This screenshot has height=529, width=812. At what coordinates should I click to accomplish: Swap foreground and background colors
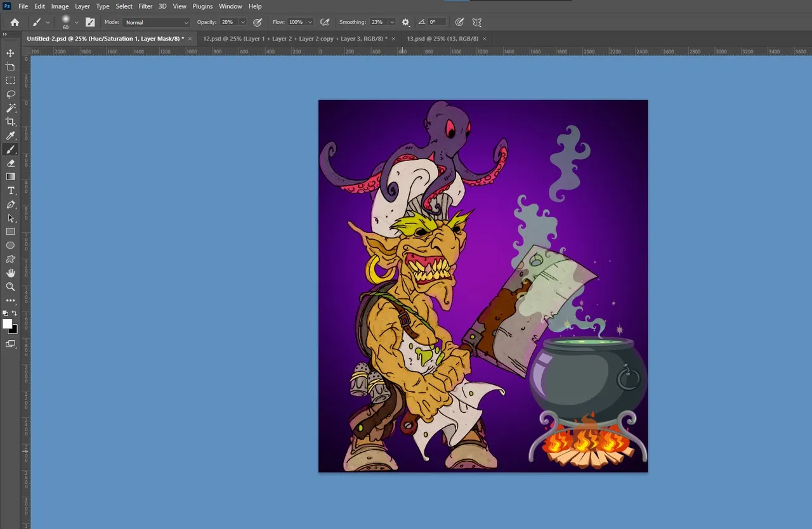point(15,313)
